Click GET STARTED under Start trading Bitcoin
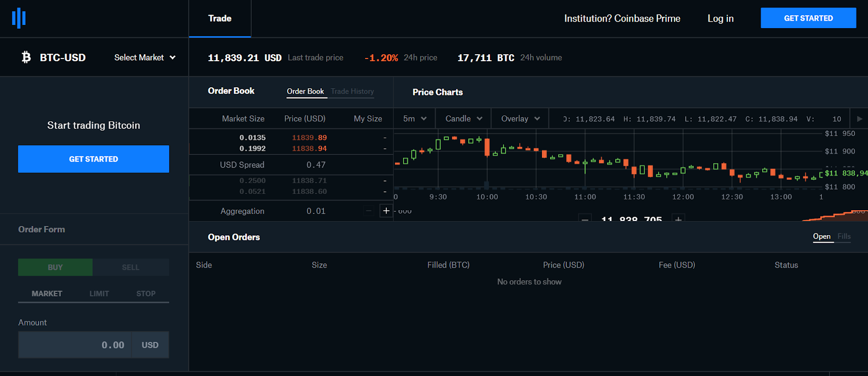The height and width of the screenshot is (376, 868). tap(93, 159)
